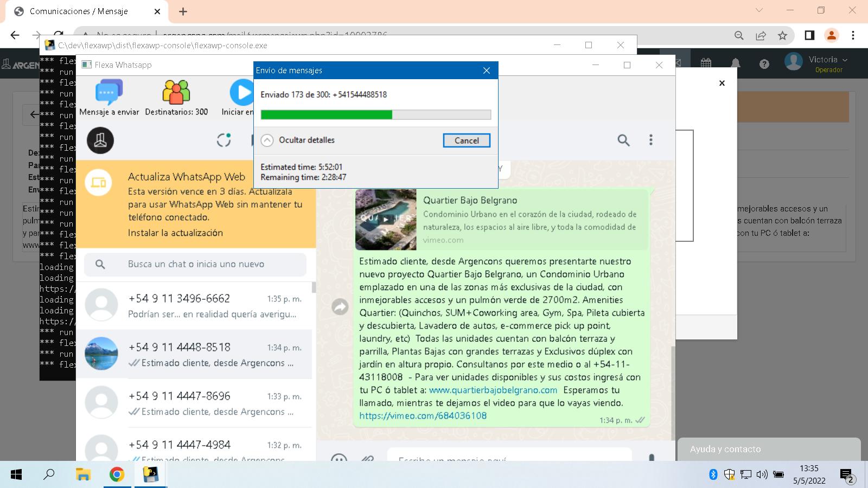
Task: Open the WhatsApp chat options menu
Action: (x=651, y=140)
